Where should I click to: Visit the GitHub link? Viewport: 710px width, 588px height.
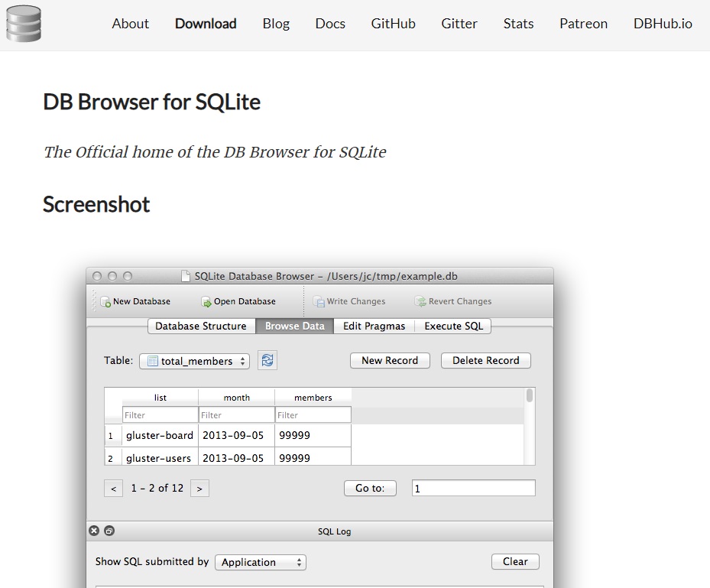pyautogui.click(x=393, y=24)
